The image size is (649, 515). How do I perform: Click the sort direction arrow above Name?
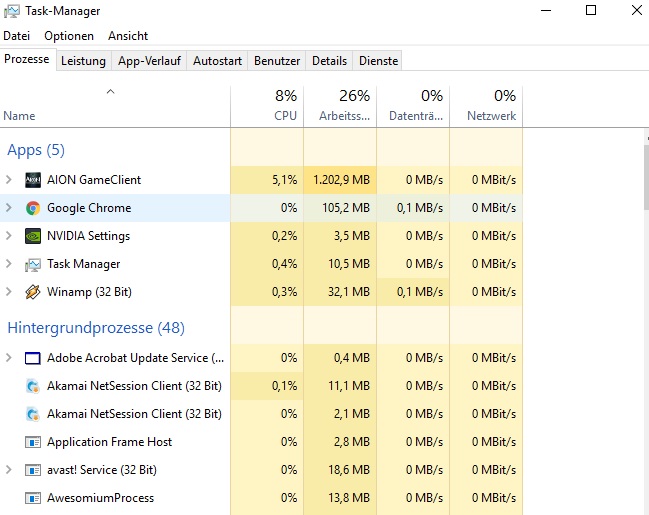(110, 91)
